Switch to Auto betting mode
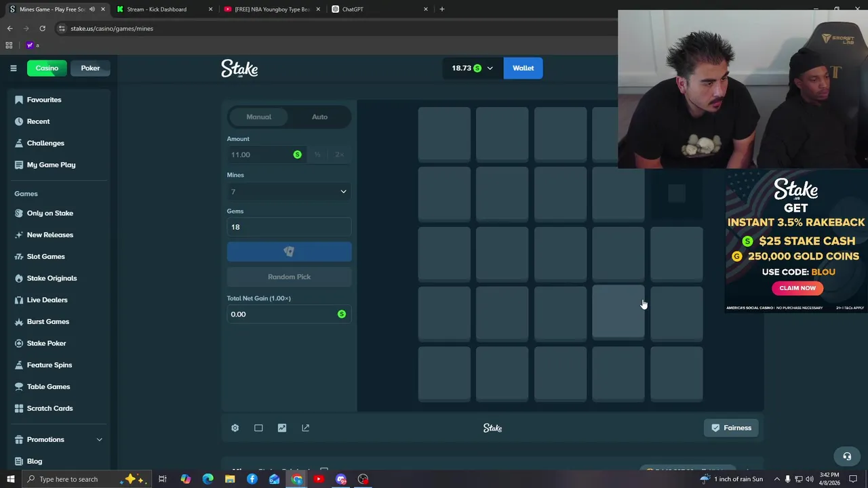This screenshot has width=868, height=488. tap(319, 117)
